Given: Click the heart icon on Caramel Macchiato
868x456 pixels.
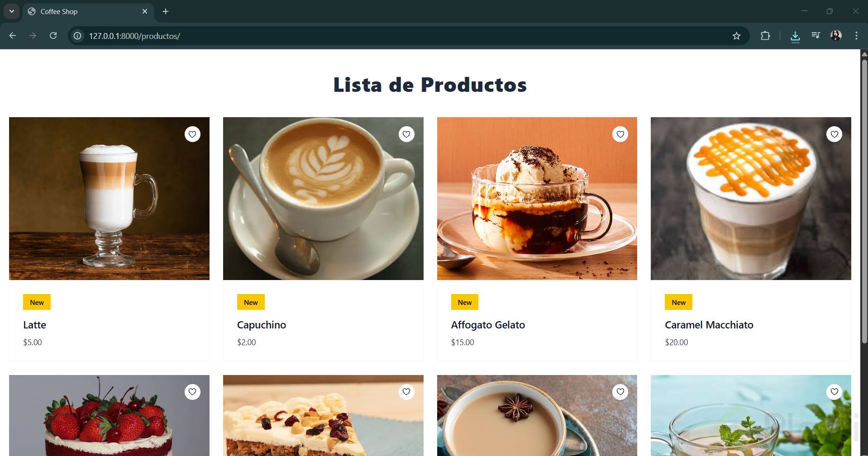Looking at the screenshot, I should point(834,134).
